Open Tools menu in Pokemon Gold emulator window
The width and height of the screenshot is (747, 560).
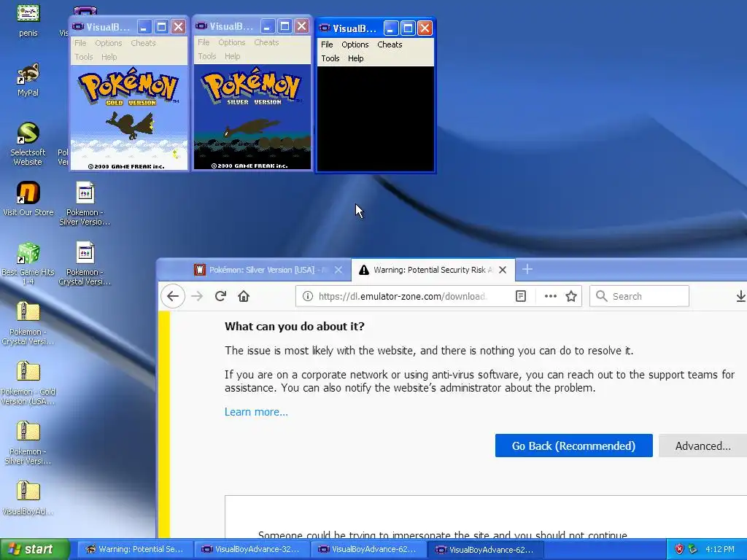pyautogui.click(x=83, y=57)
